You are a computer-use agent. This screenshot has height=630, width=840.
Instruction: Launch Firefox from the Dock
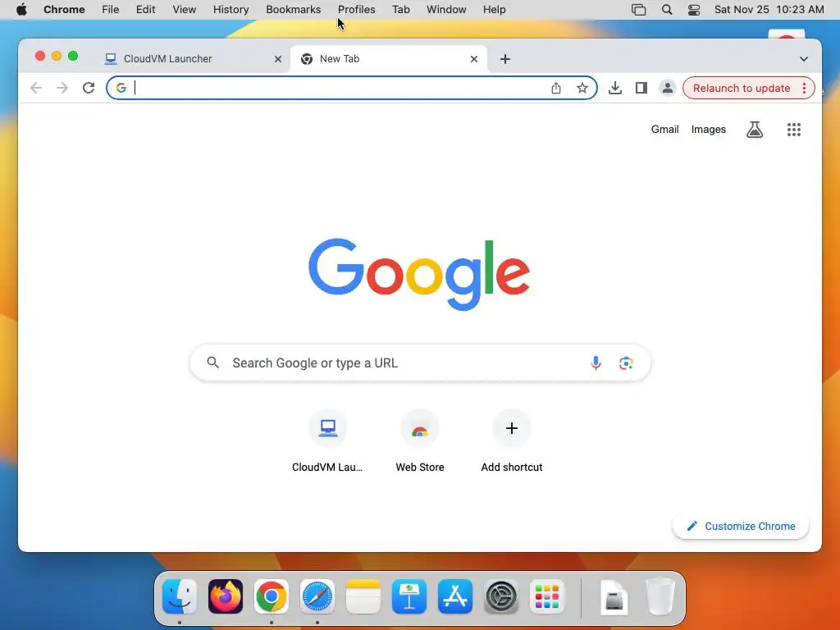click(226, 596)
